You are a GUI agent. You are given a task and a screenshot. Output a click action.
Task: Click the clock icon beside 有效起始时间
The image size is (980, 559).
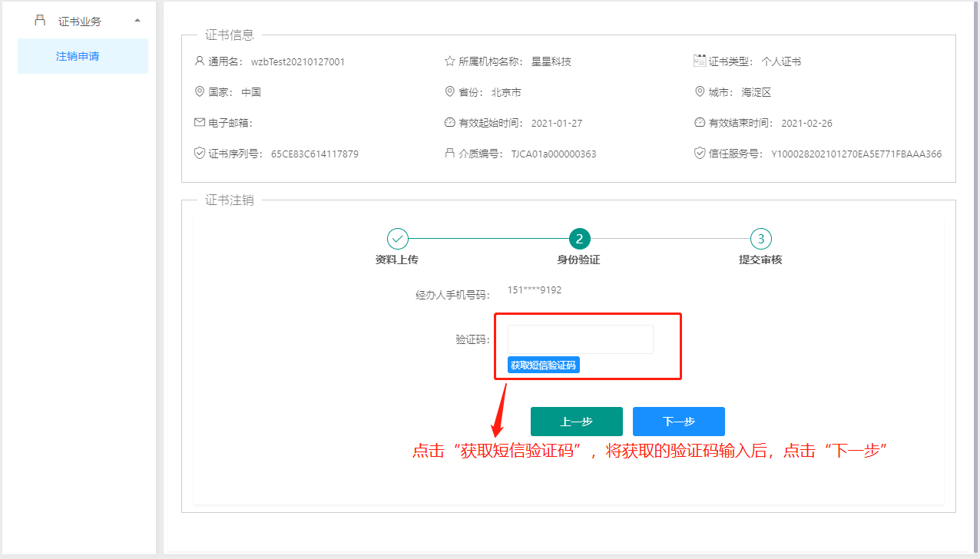450,122
